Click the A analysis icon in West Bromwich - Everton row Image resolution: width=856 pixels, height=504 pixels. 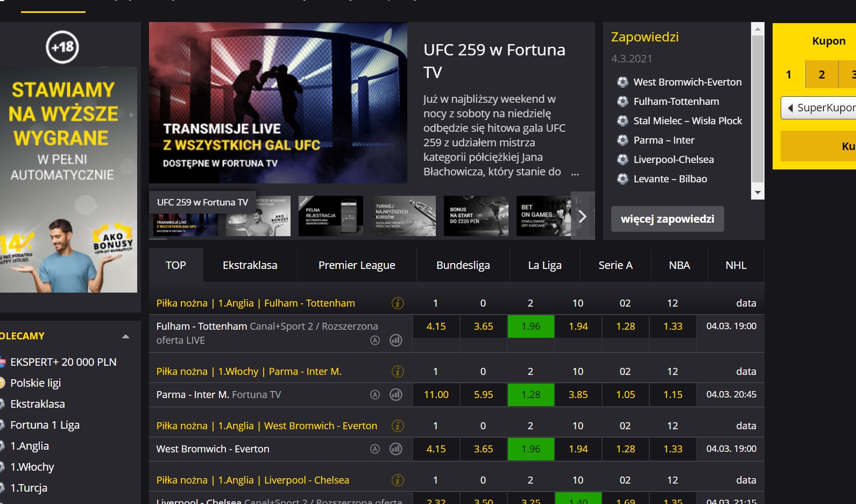375,449
